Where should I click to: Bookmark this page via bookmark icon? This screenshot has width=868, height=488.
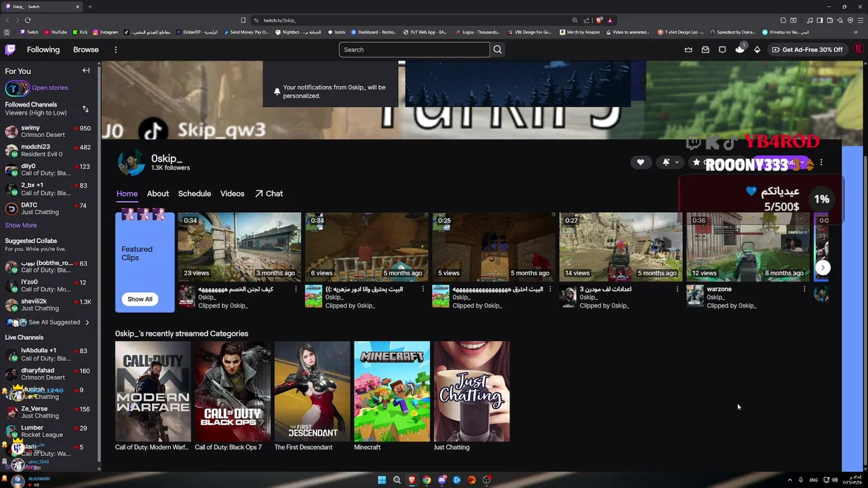coord(243,20)
